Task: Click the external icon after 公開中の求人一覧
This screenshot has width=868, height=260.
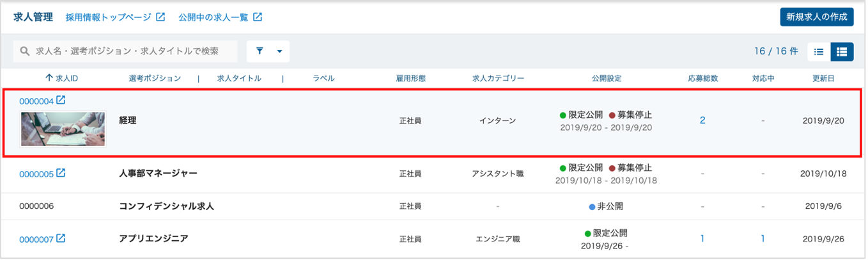Action: tap(258, 17)
